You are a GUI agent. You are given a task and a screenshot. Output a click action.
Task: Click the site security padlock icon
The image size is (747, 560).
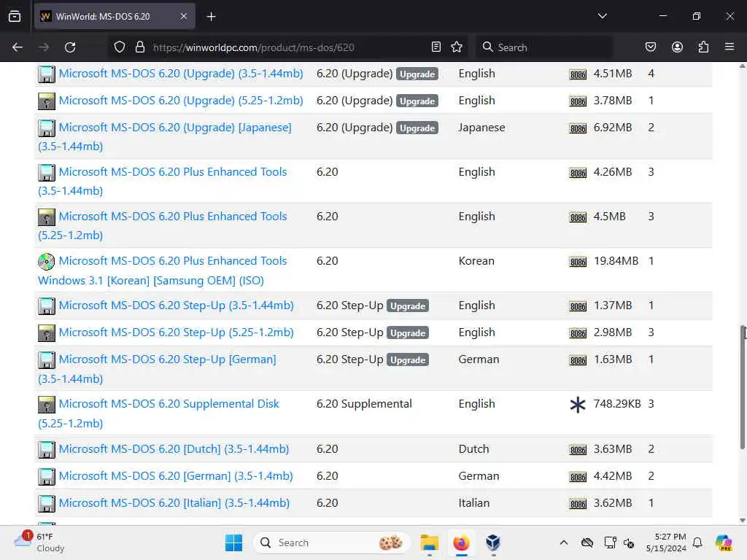point(139,47)
